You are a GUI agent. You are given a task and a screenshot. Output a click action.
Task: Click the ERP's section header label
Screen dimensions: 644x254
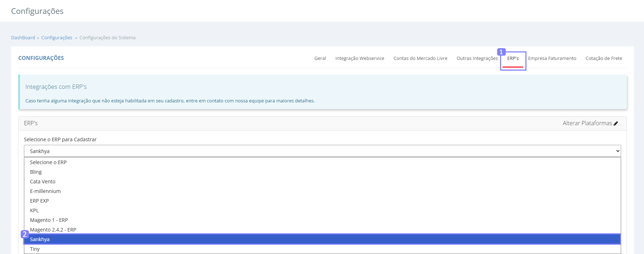tap(31, 123)
